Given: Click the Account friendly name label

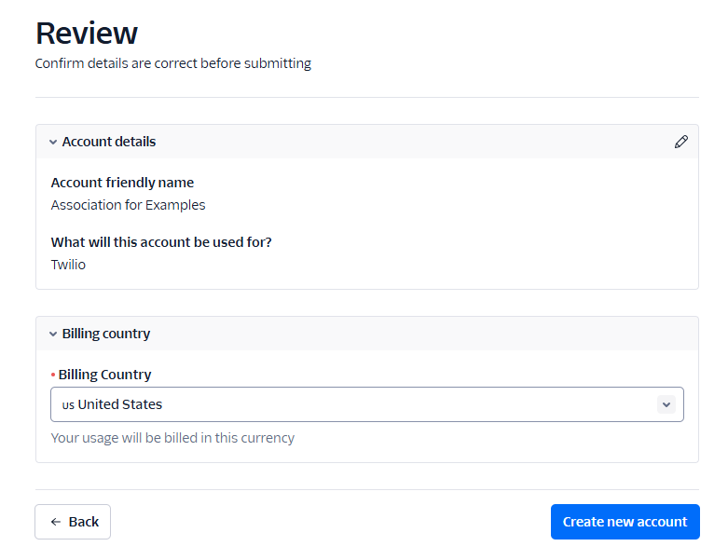Looking at the screenshot, I should tap(122, 183).
